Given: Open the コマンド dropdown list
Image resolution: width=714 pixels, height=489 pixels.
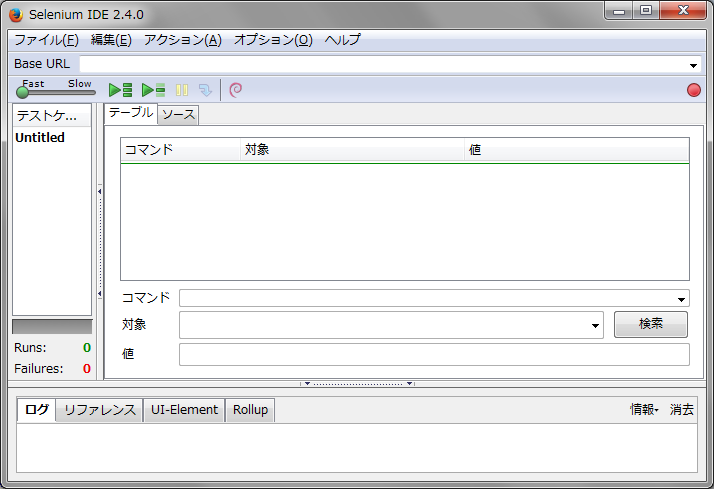Looking at the screenshot, I should pyautogui.click(x=682, y=299).
